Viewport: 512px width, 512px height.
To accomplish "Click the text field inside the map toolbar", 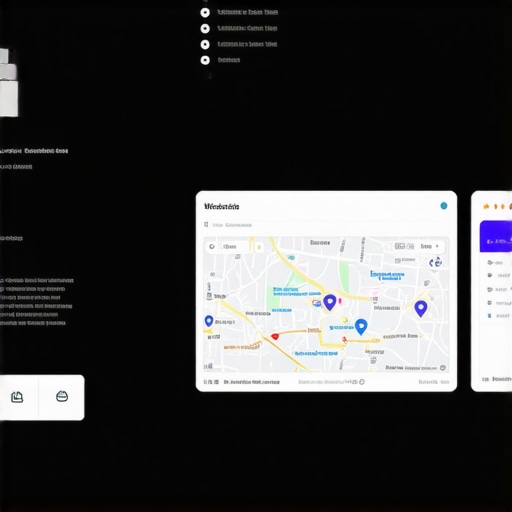I will pos(235,247).
